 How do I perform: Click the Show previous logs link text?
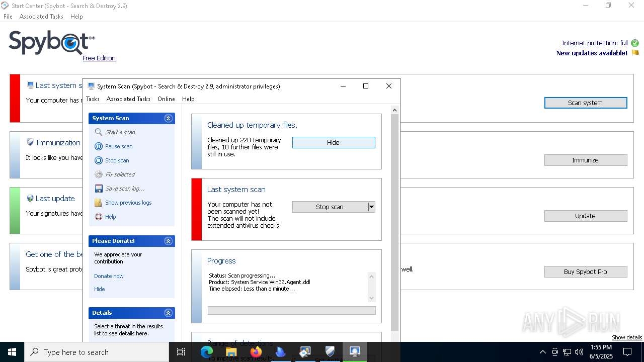coord(128,203)
